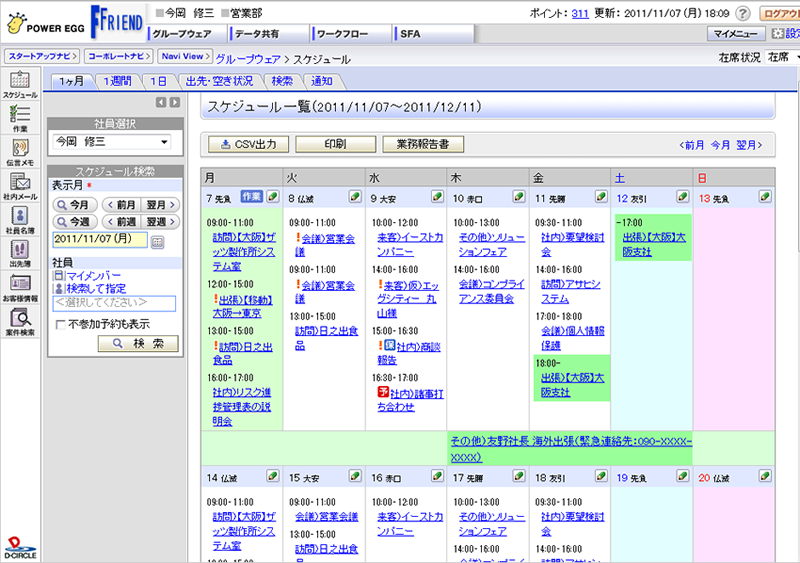Expand the Navi View menu

pyautogui.click(x=185, y=56)
